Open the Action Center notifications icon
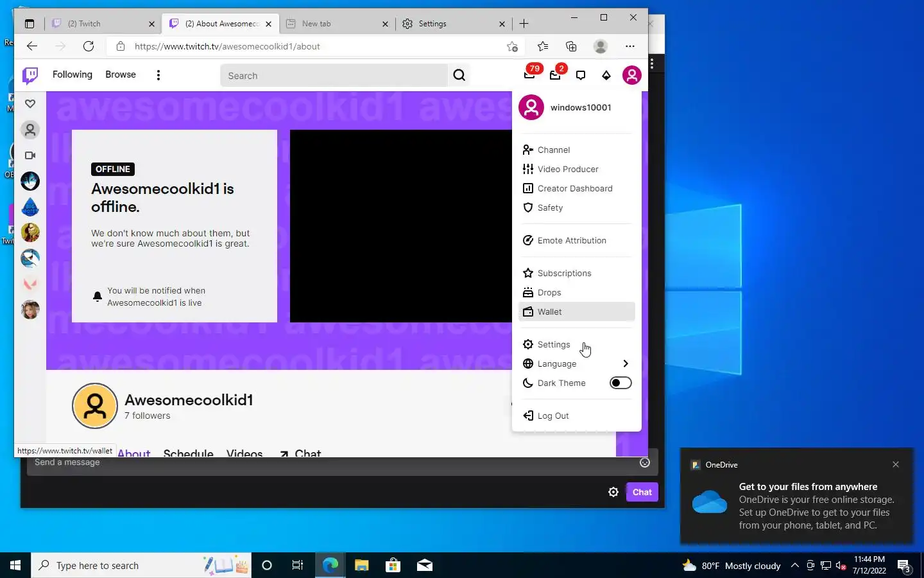 coord(905,566)
